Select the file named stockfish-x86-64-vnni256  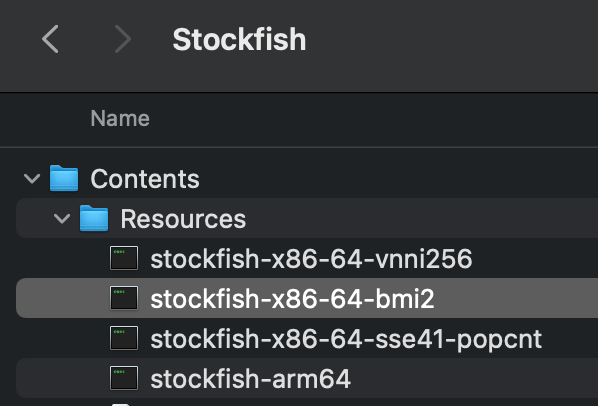[x=311, y=259]
